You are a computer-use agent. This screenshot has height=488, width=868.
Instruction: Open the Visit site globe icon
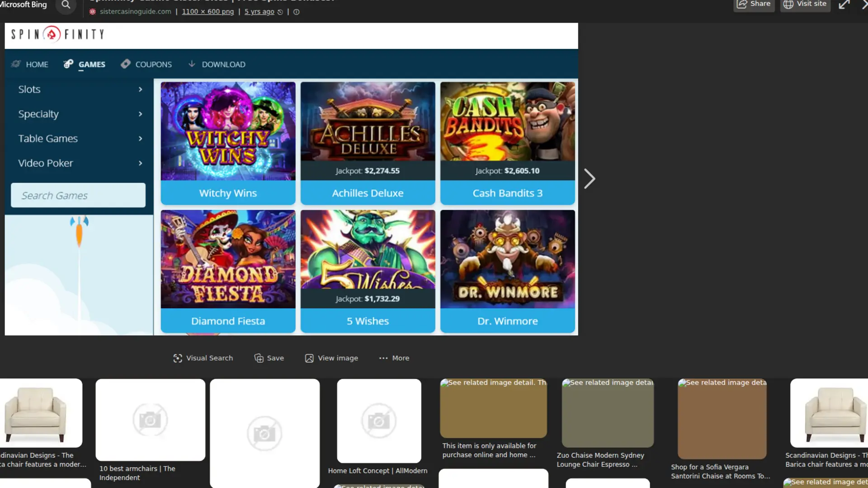tap(789, 4)
